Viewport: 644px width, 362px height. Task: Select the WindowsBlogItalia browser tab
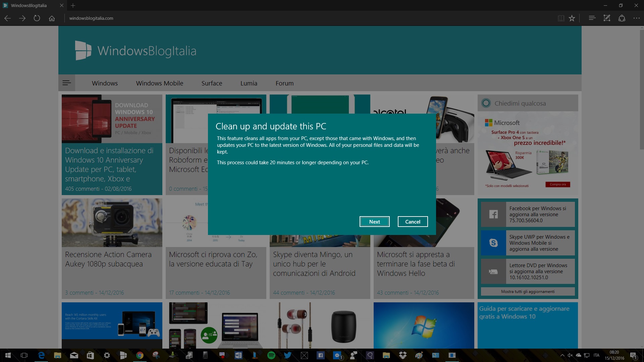pyautogui.click(x=34, y=5)
